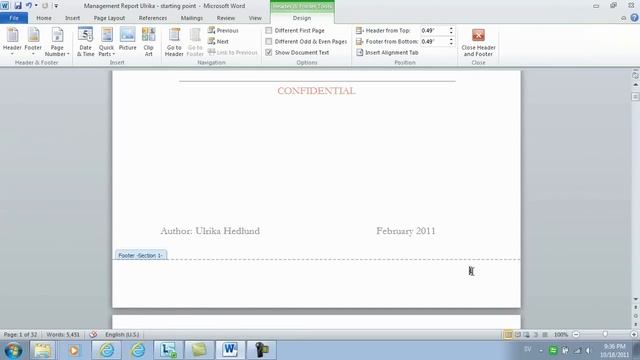The height and width of the screenshot is (360, 640).
Task: Zoom out with the minus button
Action: pyautogui.click(x=576, y=335)
